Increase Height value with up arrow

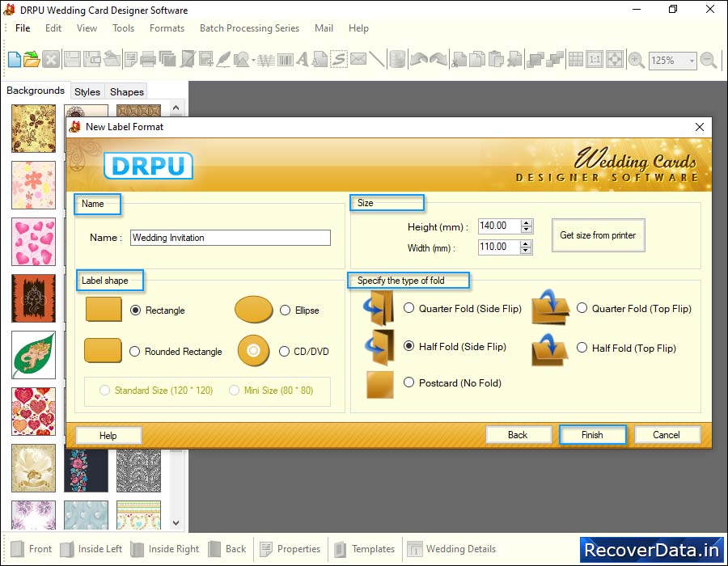click(526, 222)
